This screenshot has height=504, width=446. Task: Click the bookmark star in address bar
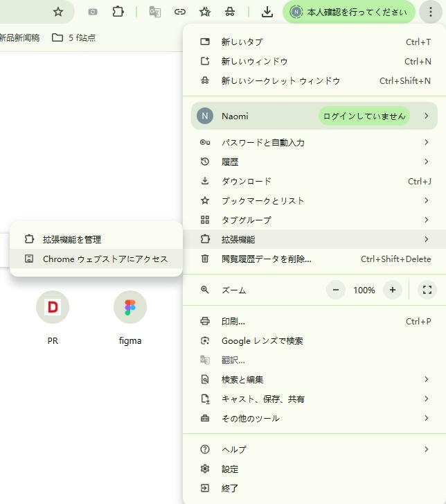coord(58,12)
